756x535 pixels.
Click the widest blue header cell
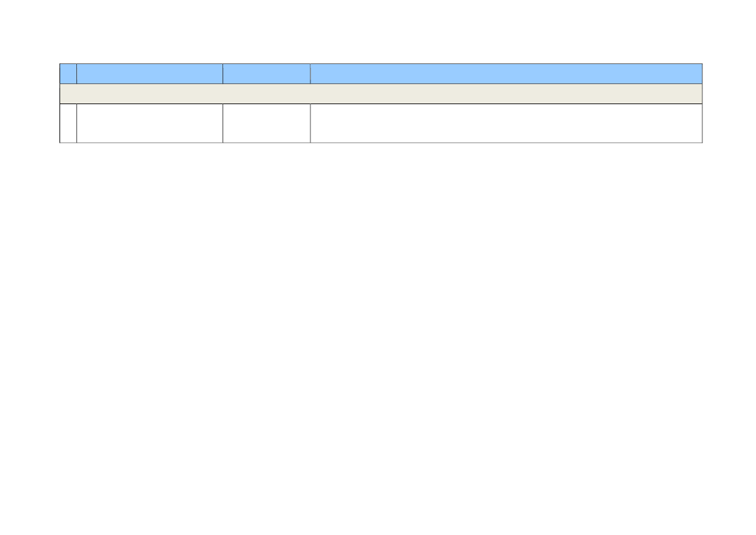(x=506, y=74)
